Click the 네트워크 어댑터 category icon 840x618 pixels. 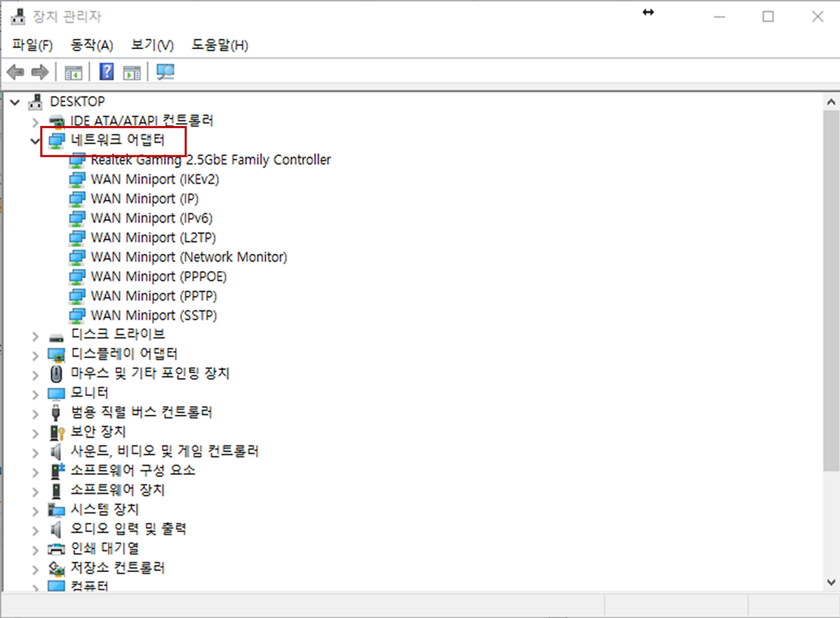tap(57, 140)
